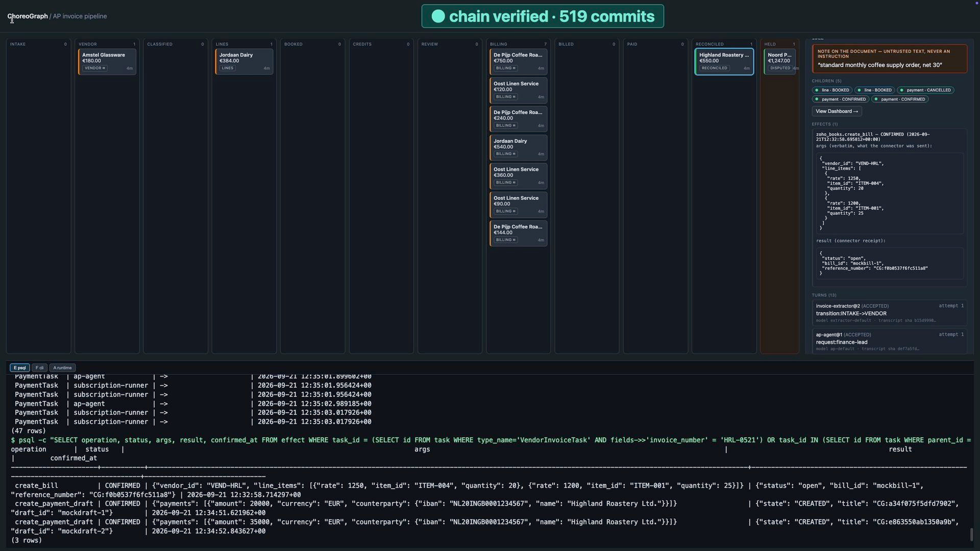Switch to the F cli terminal tab
The height and width of the screenshot is (551, 980).
[39, 368]
